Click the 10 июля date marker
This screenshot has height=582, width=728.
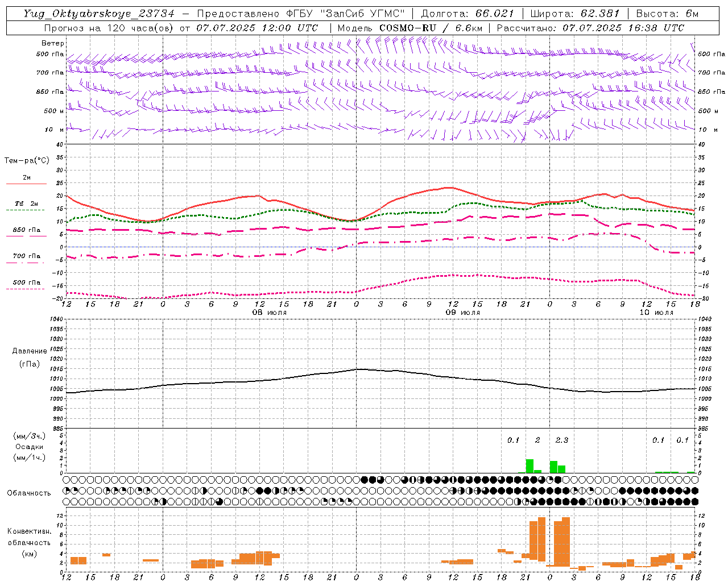(x=656, y=313)
